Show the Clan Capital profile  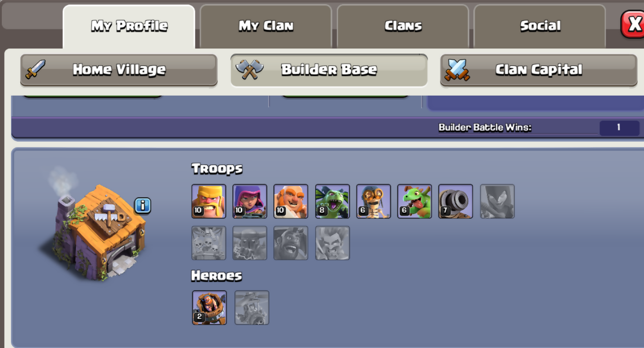tap(539, 70)
